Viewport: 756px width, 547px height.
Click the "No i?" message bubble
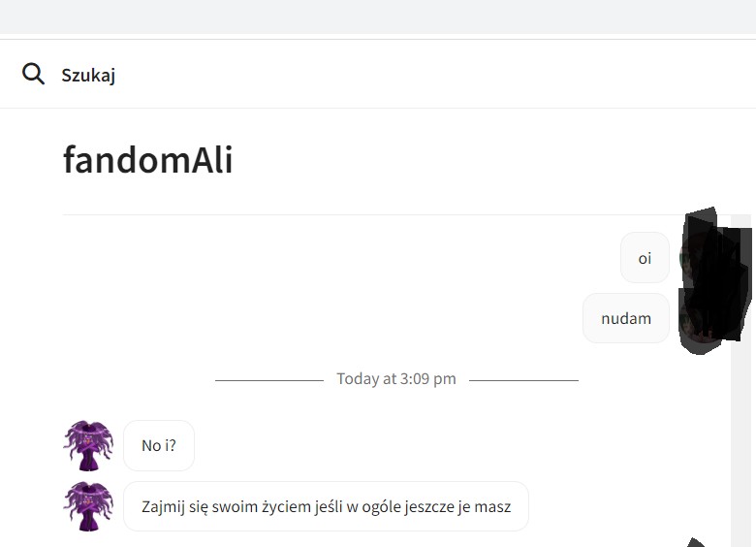tap(159, 445)
